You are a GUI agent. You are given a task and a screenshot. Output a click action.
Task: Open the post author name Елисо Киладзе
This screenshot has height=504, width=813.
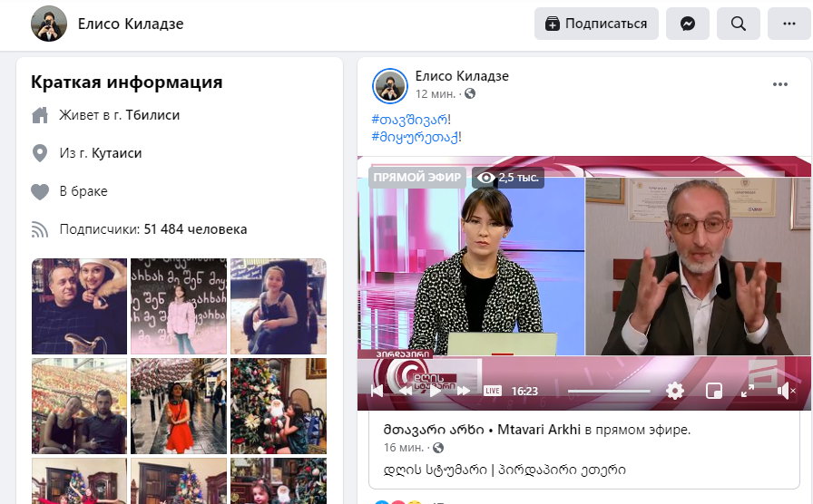click(x=462, y=76)
